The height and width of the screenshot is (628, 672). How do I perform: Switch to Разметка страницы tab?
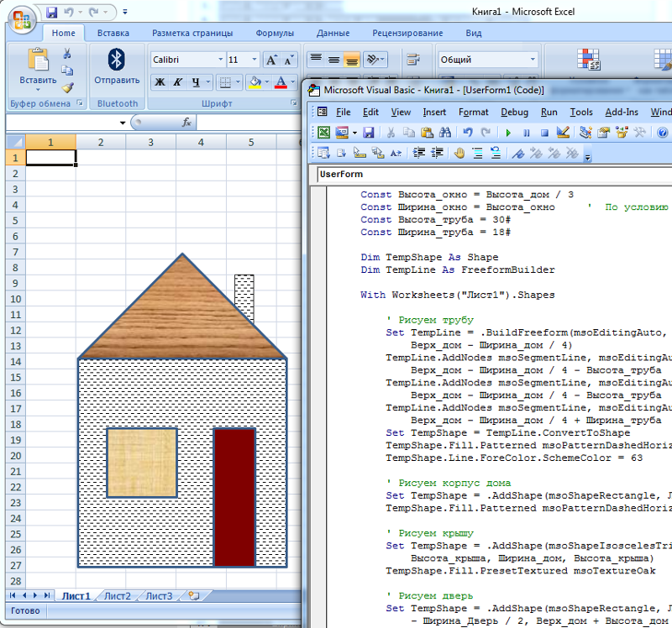(192, 33)
